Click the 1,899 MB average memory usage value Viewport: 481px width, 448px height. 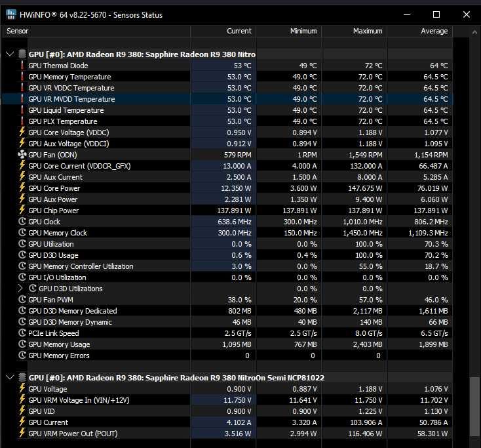click(x=433, y=344)
